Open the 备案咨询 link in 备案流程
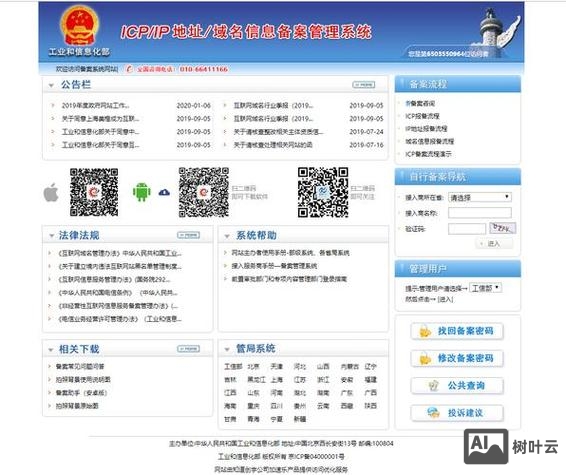 [x=420, y=104]
